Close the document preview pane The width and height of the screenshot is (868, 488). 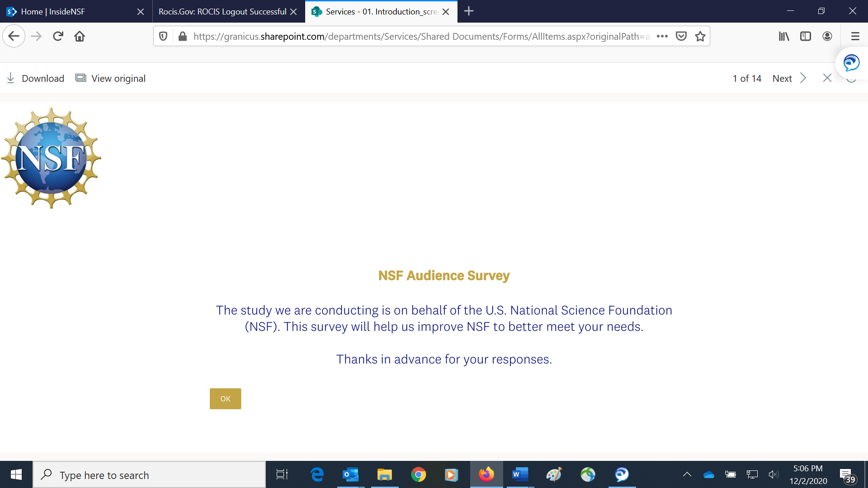(x=827, y=78)
